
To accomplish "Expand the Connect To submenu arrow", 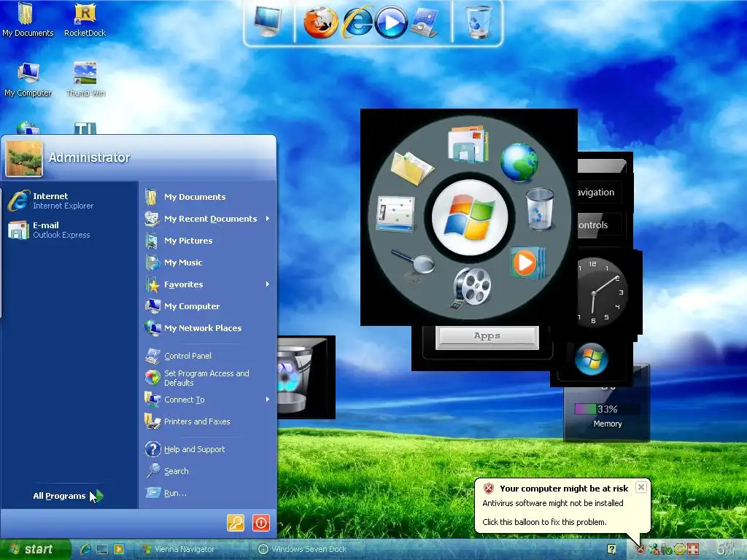I will 268,399.
